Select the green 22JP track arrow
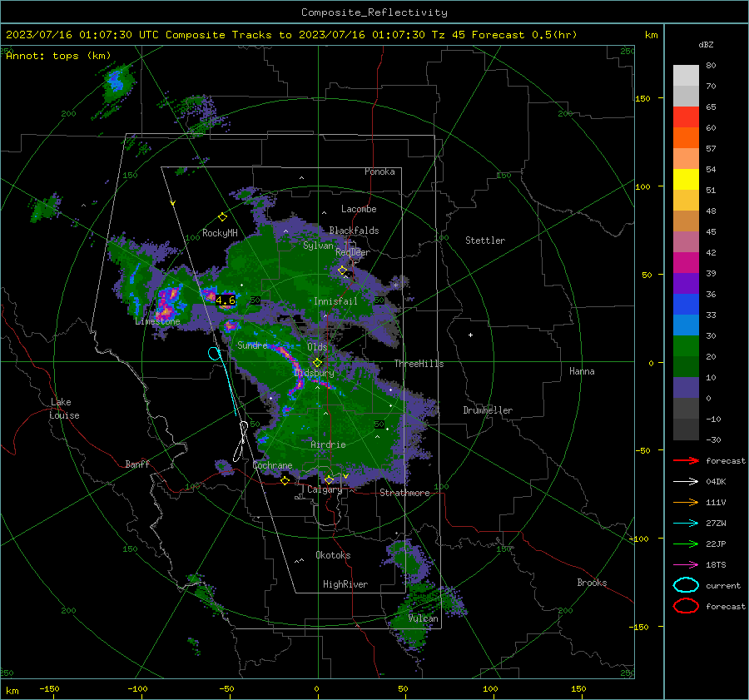Viewport: 749px width, 700px height. coord(686,544)
